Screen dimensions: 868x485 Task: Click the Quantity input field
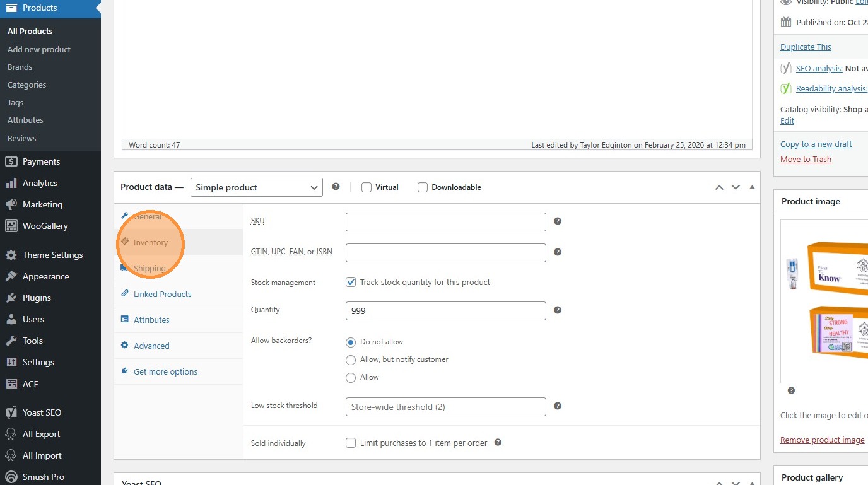[445, 311]
